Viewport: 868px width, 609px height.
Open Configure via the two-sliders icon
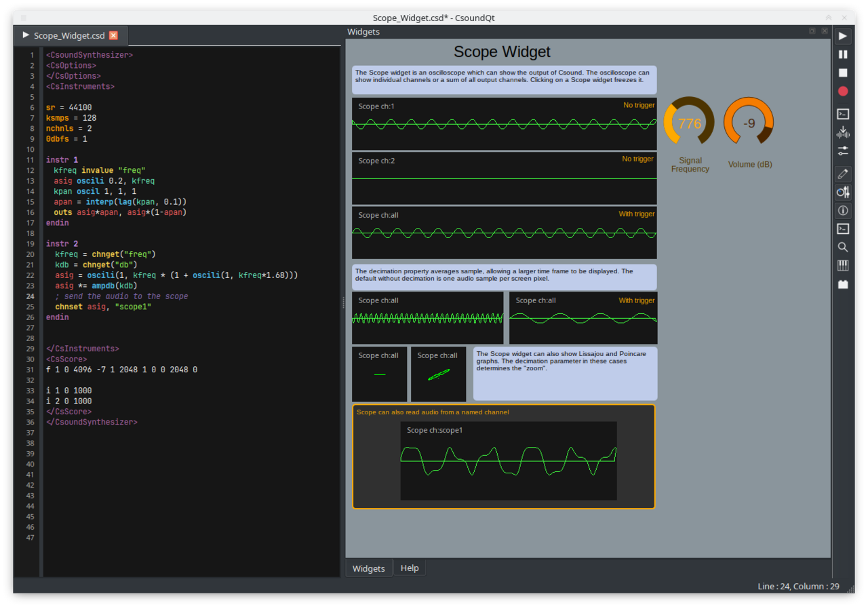click(843, 151)
